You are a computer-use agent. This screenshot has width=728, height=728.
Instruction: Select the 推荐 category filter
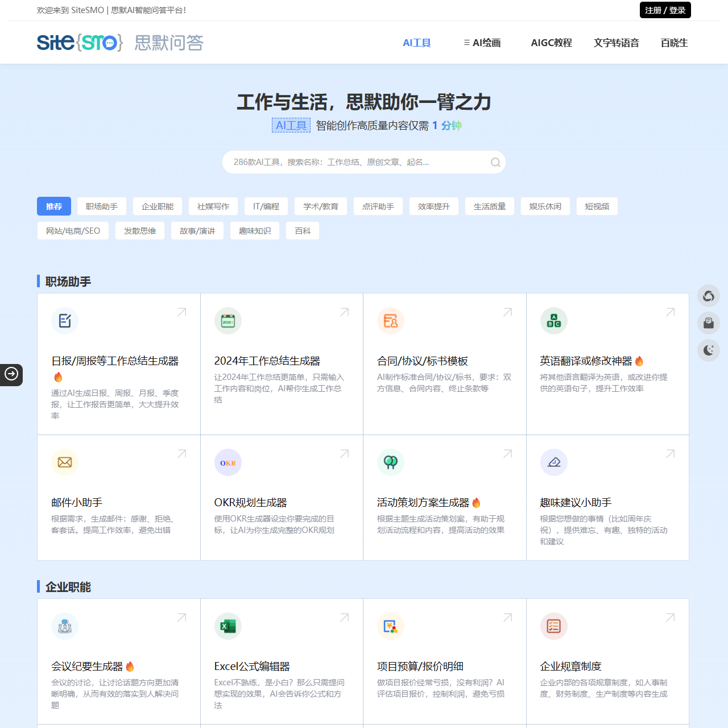tap(53, 206)
